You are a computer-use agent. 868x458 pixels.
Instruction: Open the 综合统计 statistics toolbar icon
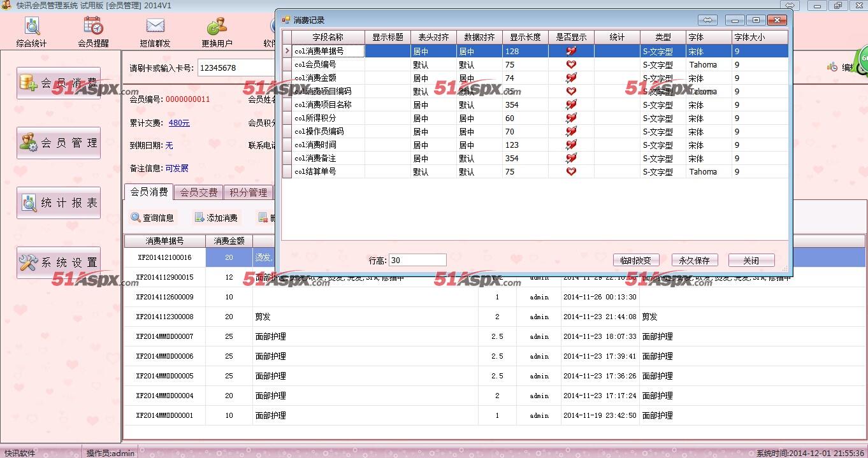pos(32,32)
